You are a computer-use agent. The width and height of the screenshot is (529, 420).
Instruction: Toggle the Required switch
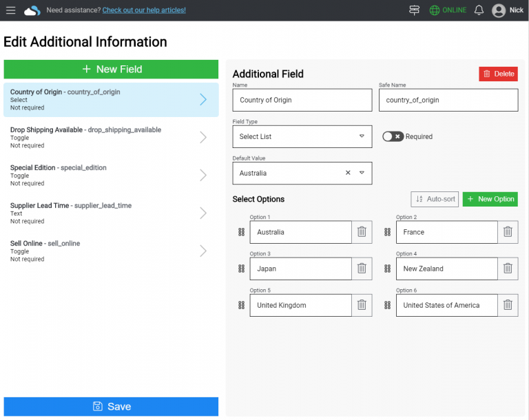pyautogui.click(x=393, y=136)
